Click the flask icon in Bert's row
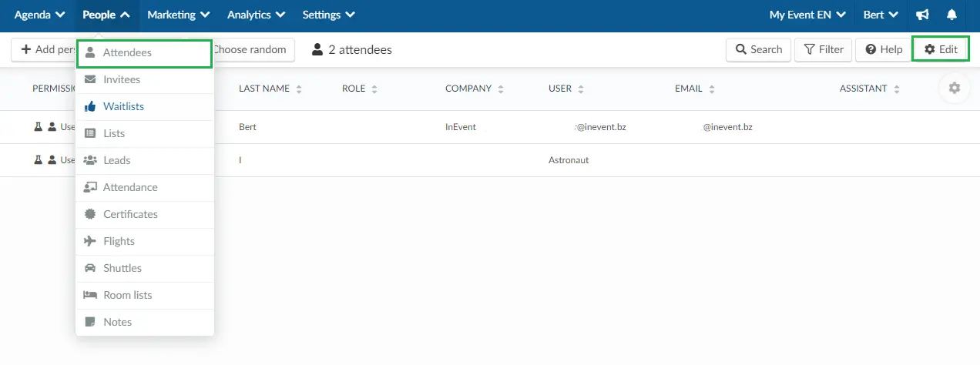Screen dimensions: 980x365 tap(38, 127)
